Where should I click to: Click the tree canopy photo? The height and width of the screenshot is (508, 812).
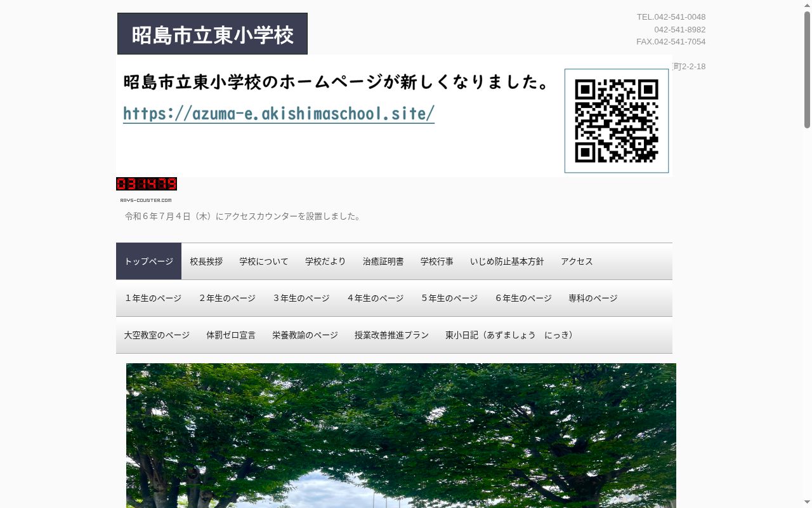click(401, 436)
